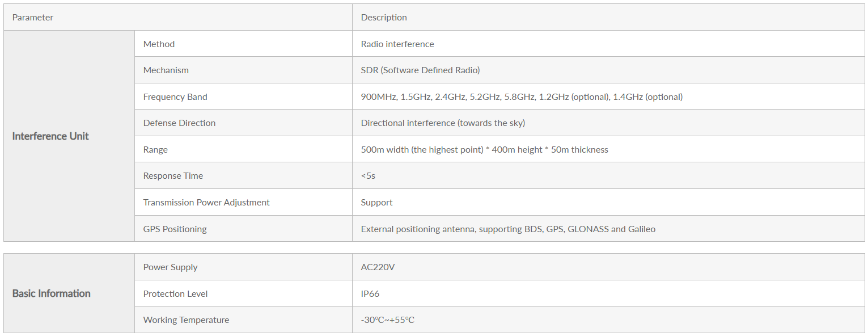Click SDR (Software Defined Radio) text
868x336 pixels.
tap(420, 70)
